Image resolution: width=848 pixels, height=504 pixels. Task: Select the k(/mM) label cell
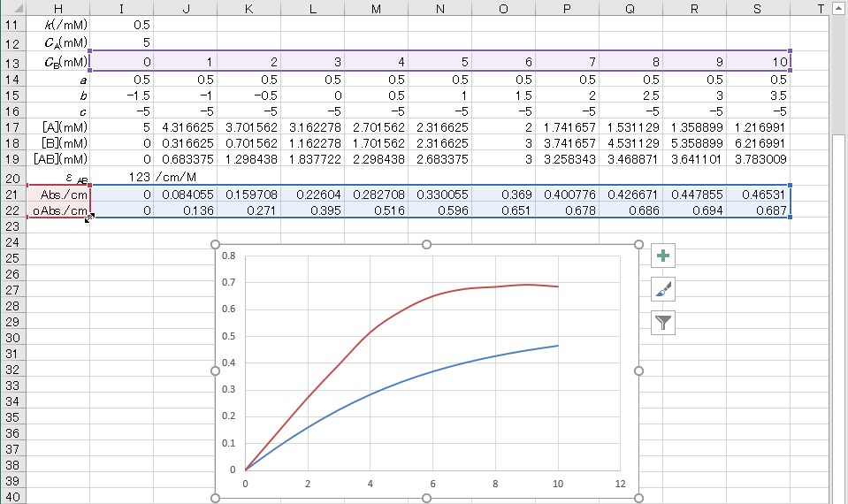click(x=58, y=24)
